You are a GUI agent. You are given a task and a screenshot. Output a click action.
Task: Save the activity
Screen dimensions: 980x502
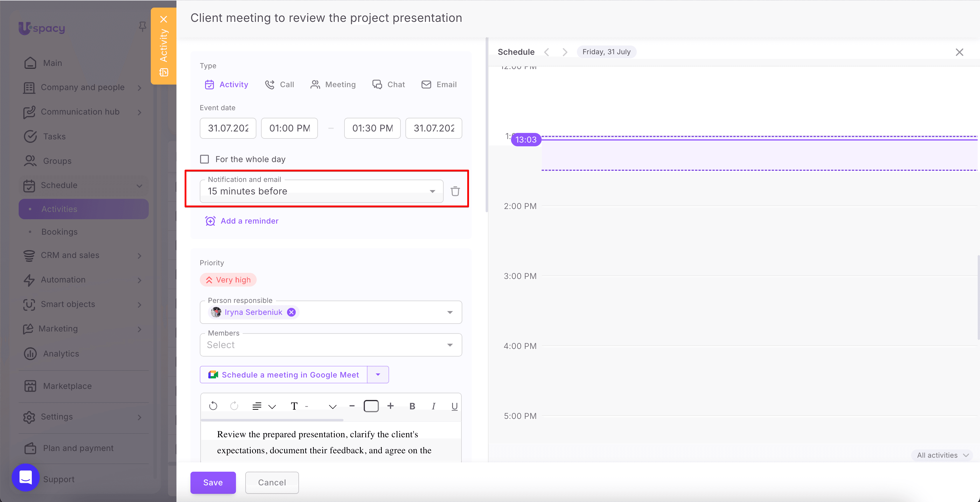pos(213,482)
